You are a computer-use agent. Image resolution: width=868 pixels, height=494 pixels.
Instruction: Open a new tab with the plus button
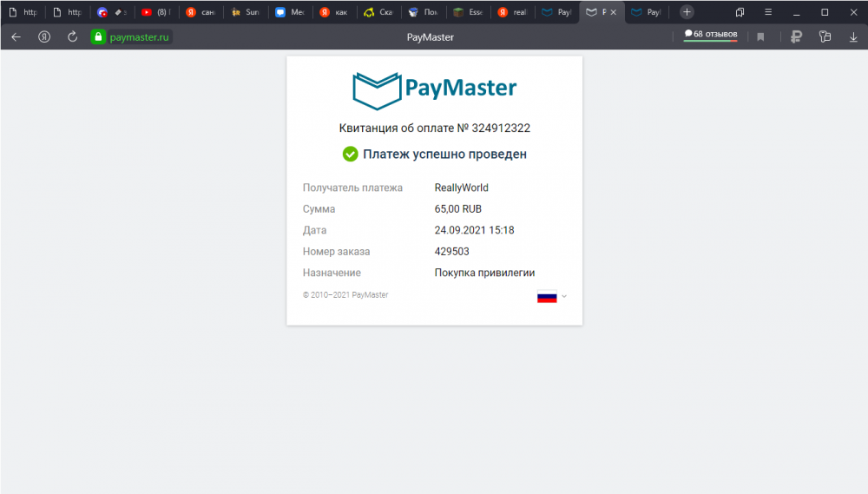687,12
